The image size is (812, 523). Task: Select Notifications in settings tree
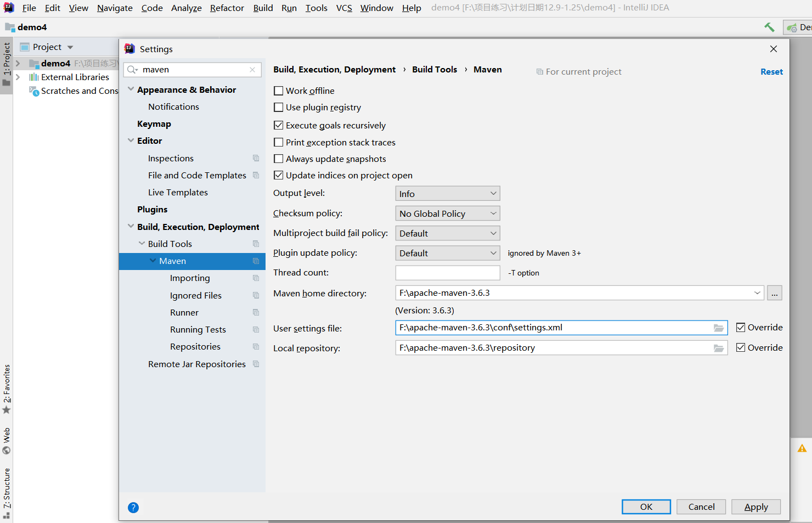[173, 106]
